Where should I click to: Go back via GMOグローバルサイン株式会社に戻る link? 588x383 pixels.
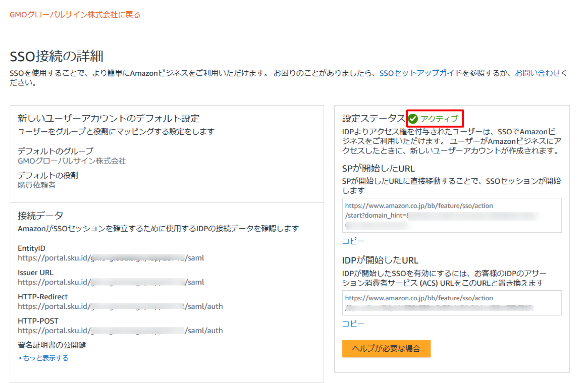point(75,15)
